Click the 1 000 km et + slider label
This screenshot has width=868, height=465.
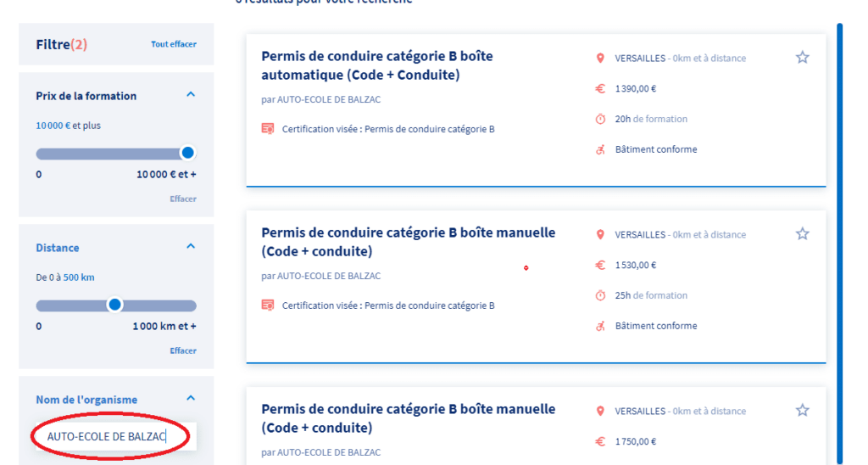164,327
